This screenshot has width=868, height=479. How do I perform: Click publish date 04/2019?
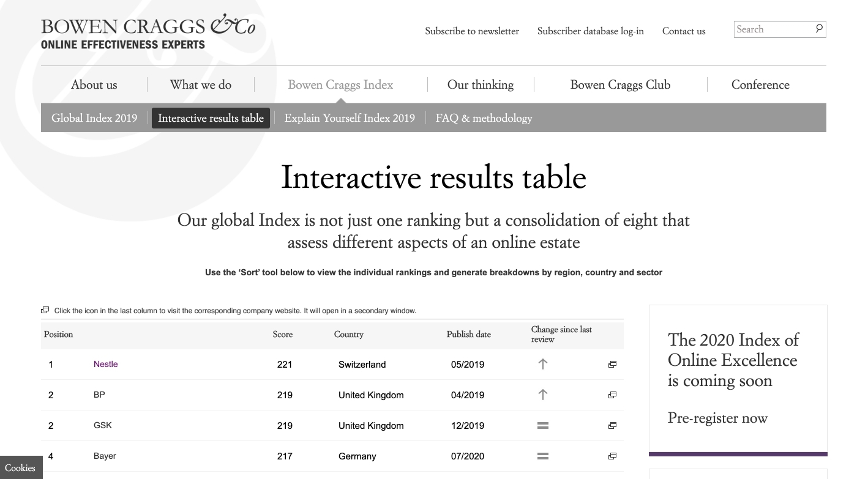pos(468,395)
